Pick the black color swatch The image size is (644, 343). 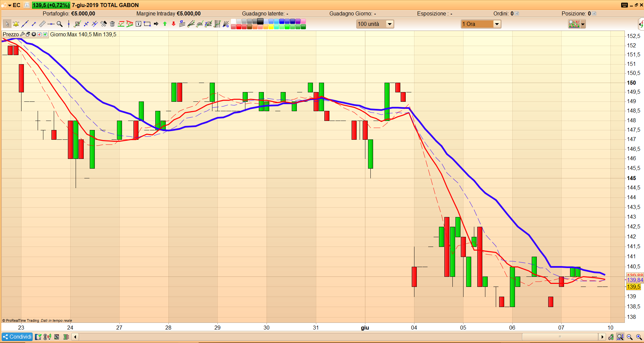(260, 22)
